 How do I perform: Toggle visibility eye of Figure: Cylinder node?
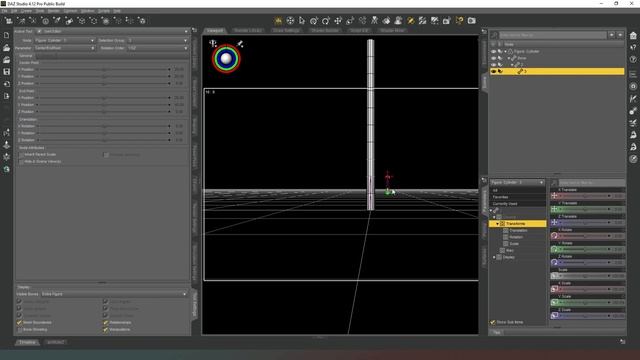pos(493,51)
